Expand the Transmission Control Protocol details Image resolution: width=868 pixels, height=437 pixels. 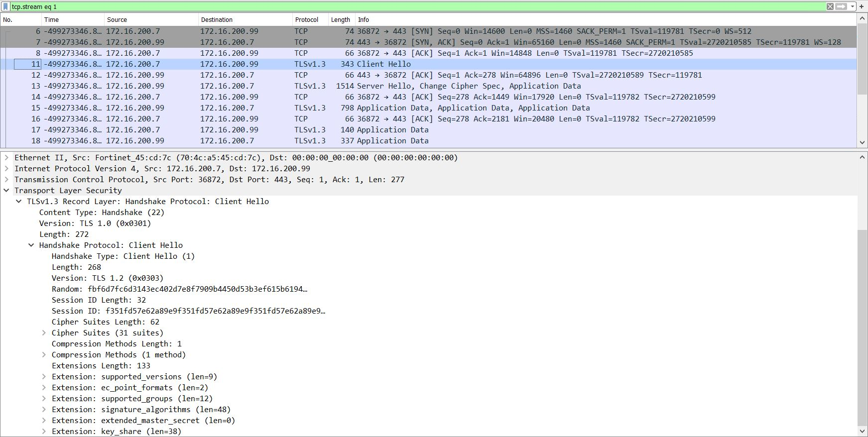click(6, 180)
